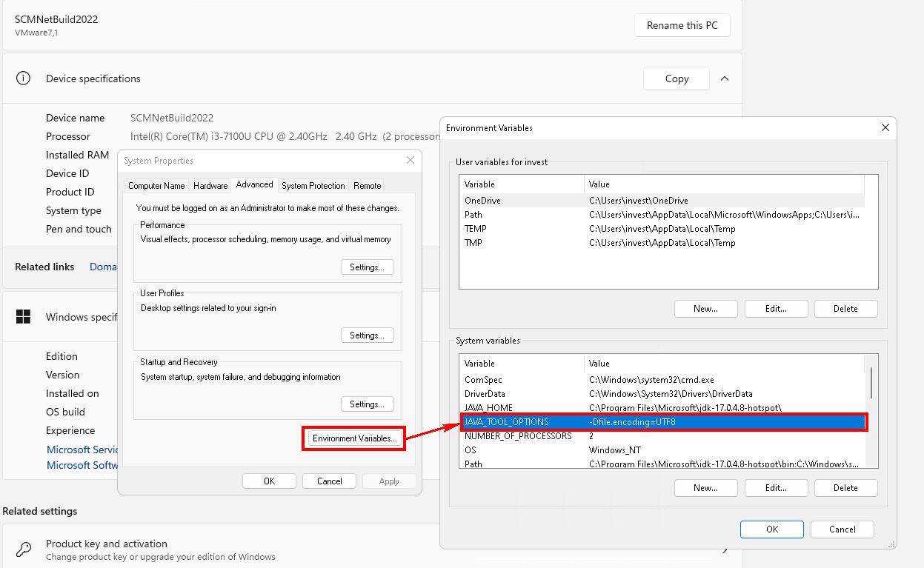Open the Microsoft Services Agreement link
The height and width of the screenshot is (568, 924).
pyautogui.click(x=83, y=449)
